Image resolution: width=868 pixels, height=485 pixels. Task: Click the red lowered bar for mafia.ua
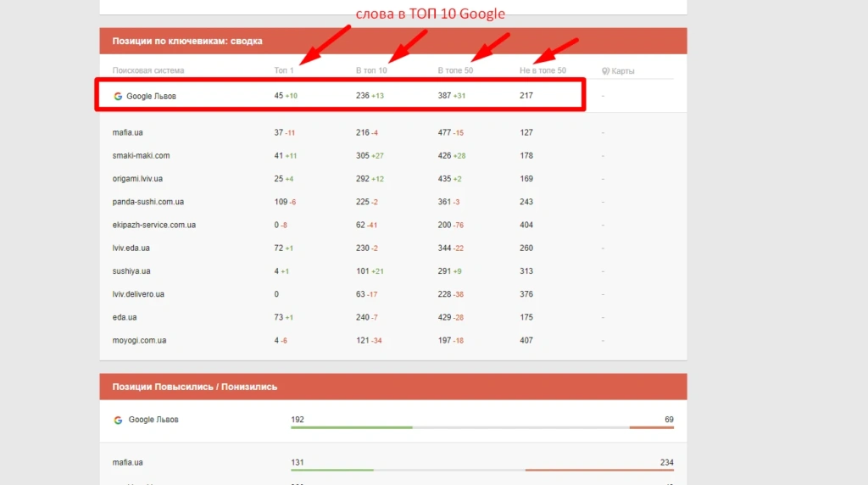[599, 470]
